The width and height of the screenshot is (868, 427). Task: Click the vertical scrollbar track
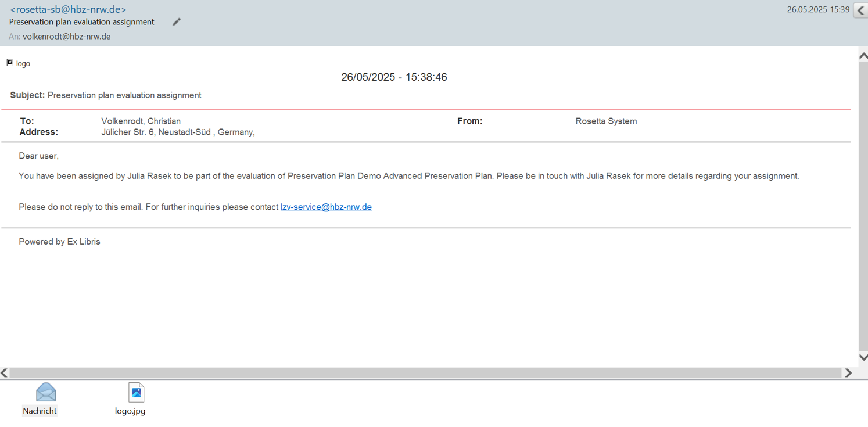point(863,203)
